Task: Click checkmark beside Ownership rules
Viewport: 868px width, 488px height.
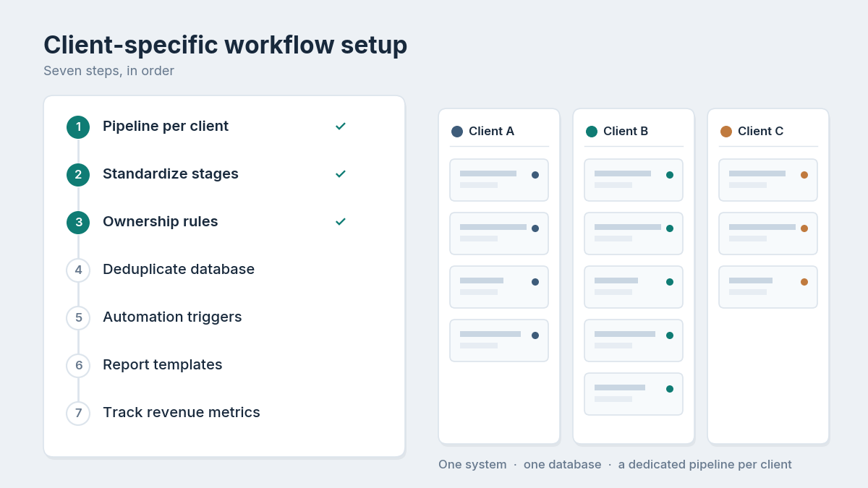Action: pyautogui.click(x=341, y=221)
